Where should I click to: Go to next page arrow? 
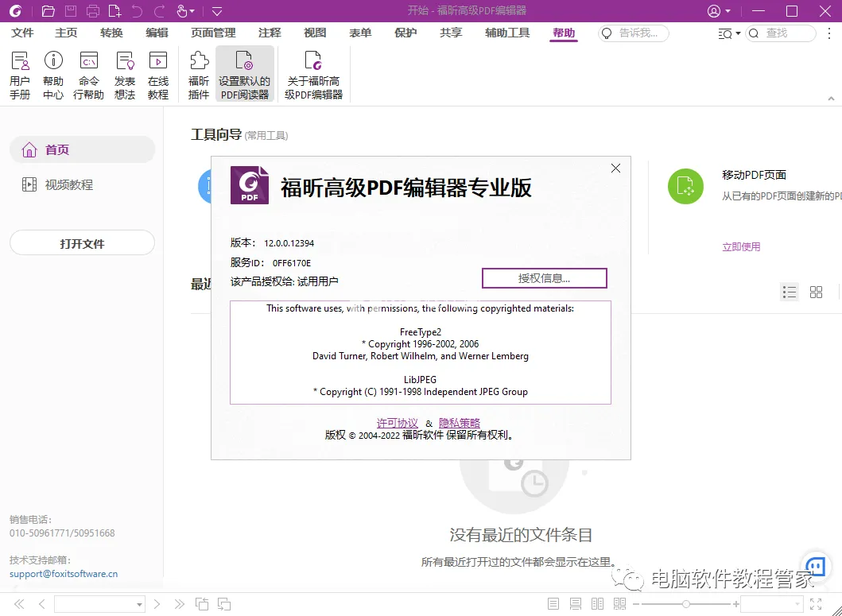click(157, 604)
